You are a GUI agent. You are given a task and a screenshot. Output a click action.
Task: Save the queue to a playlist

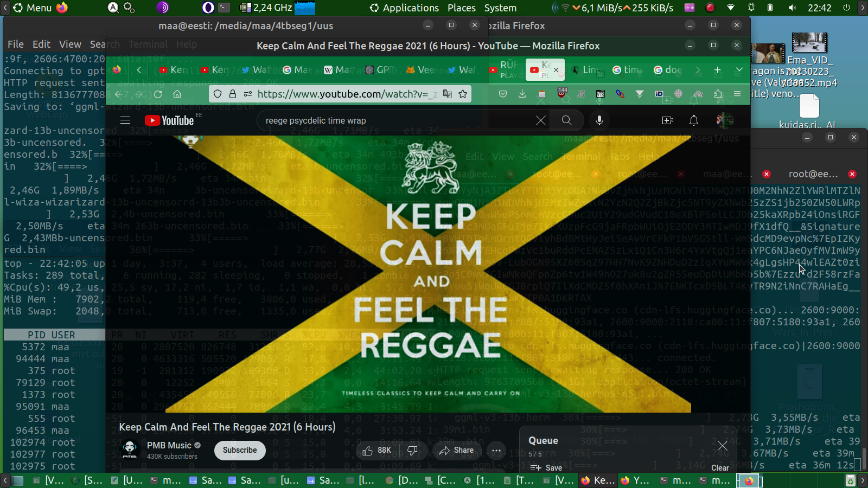click(x=546, y=468)
